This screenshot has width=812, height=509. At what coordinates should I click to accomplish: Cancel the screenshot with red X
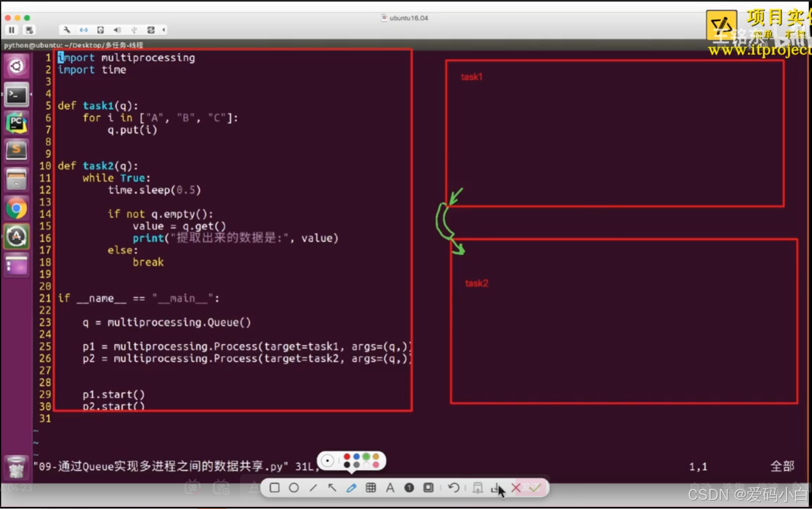(x=516, y=487)
